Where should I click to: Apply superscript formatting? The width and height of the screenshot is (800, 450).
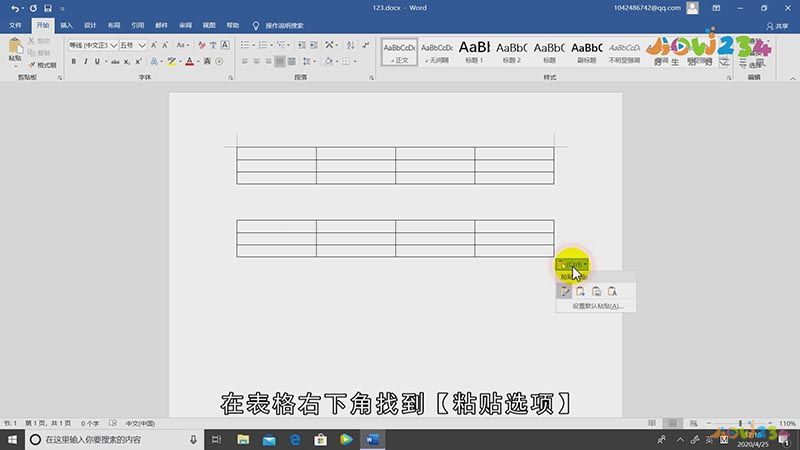click(x=138, y=62)
